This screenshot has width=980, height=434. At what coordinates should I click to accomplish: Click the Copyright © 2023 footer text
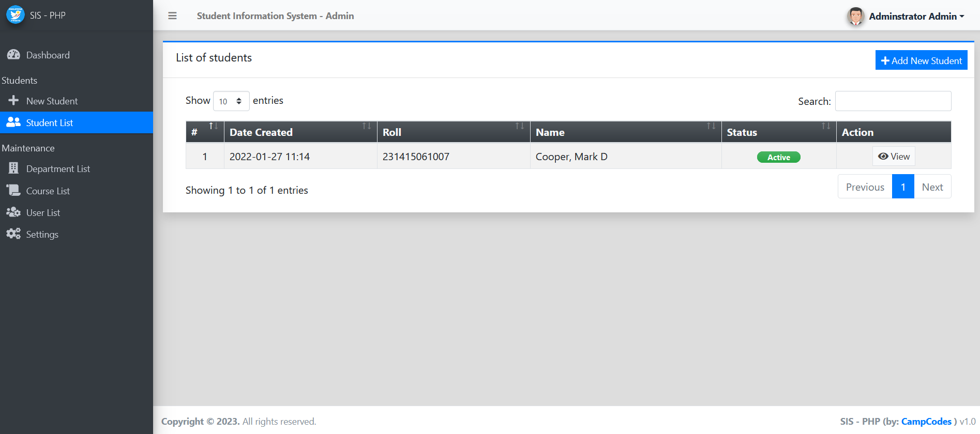point(200,422)
